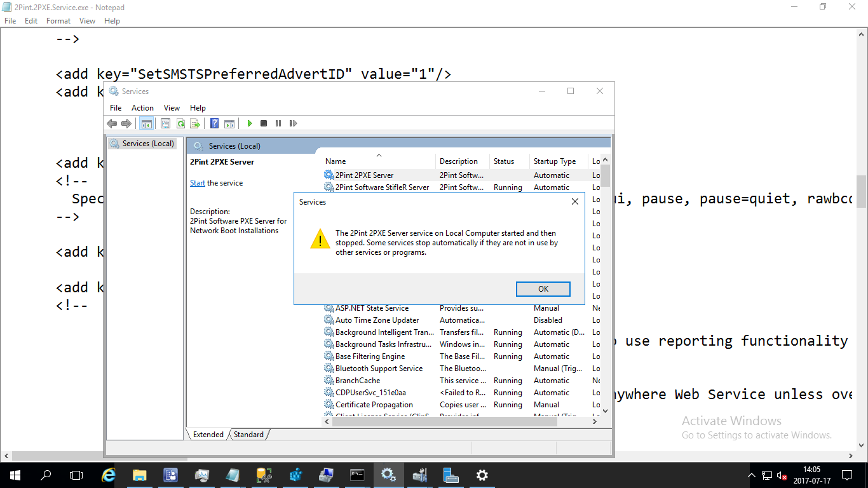Image resolution: width=868 pixels, height=488 pixels.
Task: Open the Notepad taskbar icon
Action: (x=233, y=475)
